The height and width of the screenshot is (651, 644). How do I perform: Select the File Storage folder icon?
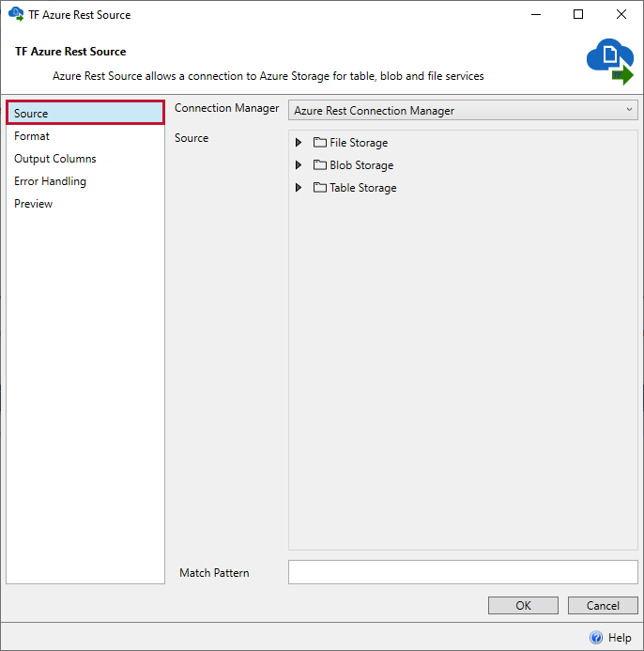tap(319, 143)
